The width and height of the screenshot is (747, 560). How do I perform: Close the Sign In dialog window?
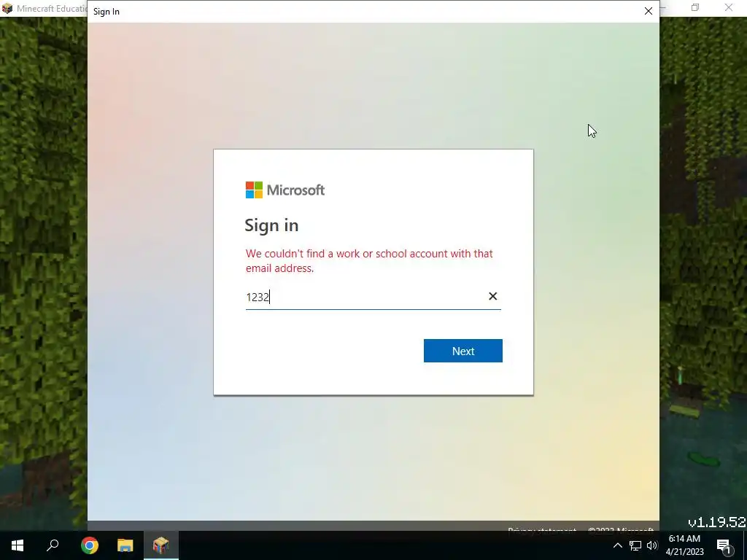[x=648, y=11]
